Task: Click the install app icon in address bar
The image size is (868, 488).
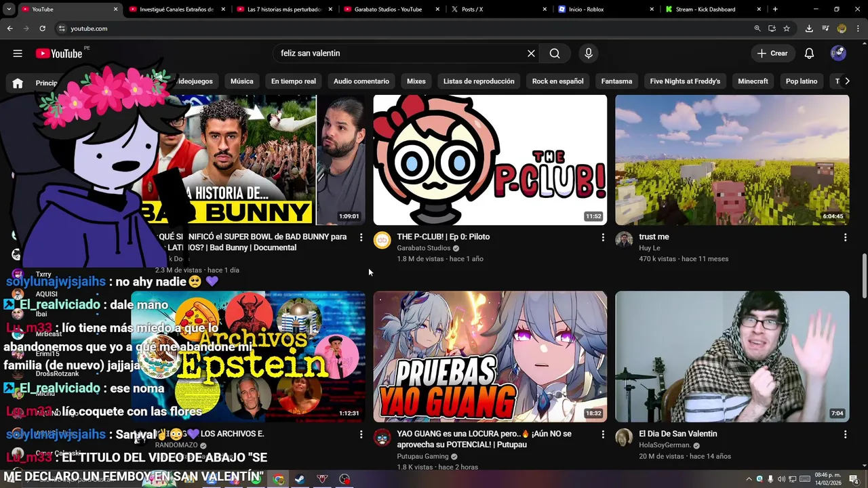Action: 772,28
